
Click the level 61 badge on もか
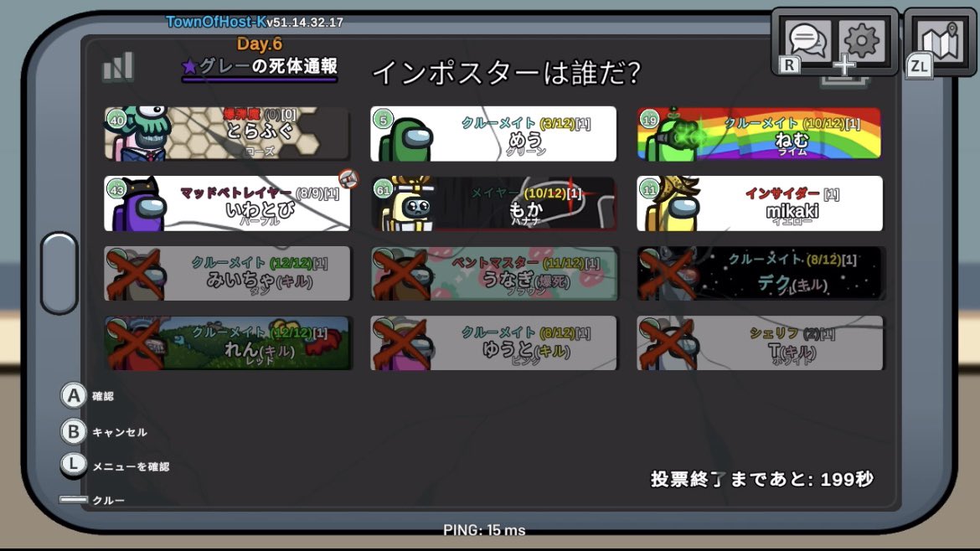click(x=383, y=188)
